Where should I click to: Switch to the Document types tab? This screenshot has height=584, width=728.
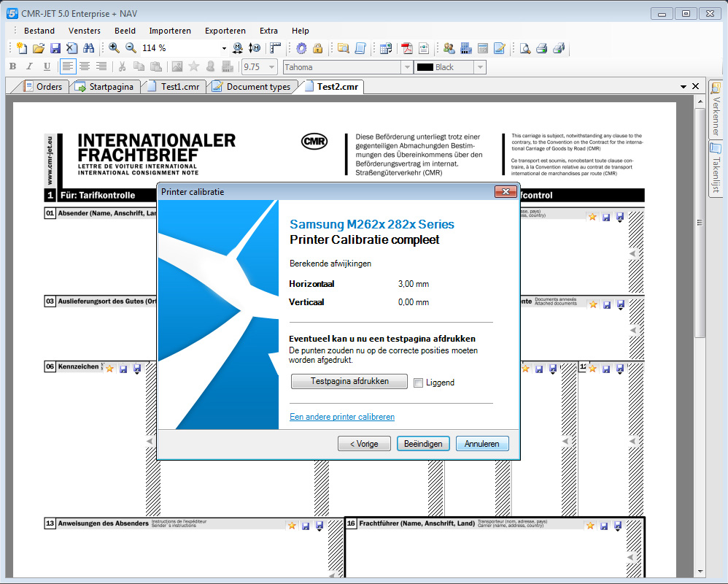pyautogui.click(x=252, y=87)
